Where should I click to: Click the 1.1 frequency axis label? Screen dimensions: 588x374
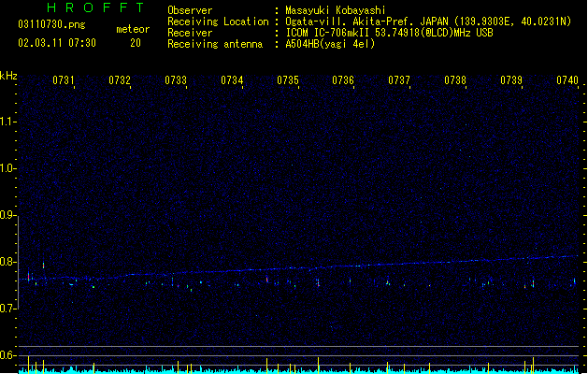pyautogui.click(x=7, y=122)
